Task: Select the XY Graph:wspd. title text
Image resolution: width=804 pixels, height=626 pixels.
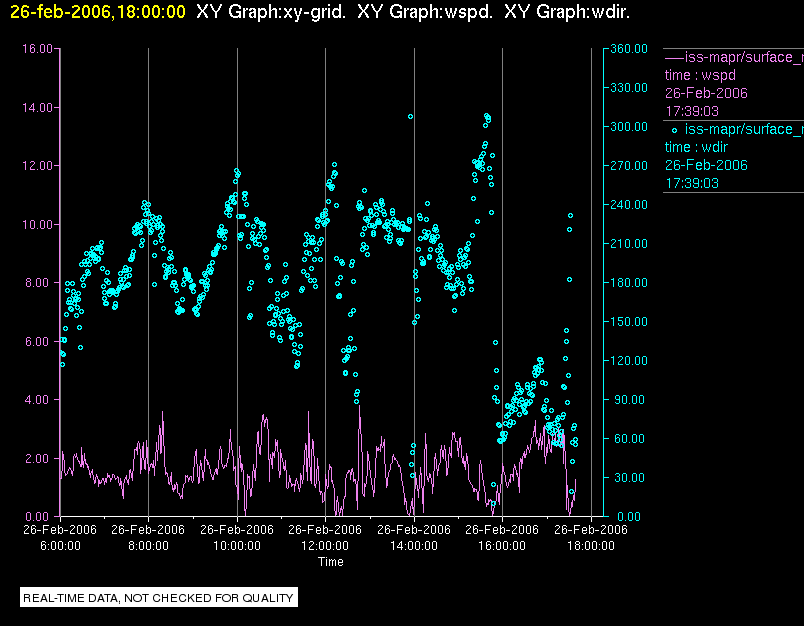Action: pyautogui.click(x=425, y=12)
